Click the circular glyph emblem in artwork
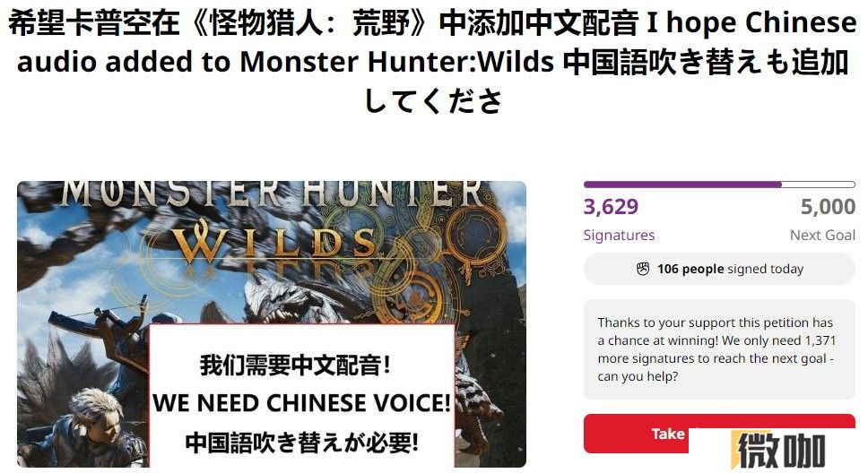 (x=476, y=232)
